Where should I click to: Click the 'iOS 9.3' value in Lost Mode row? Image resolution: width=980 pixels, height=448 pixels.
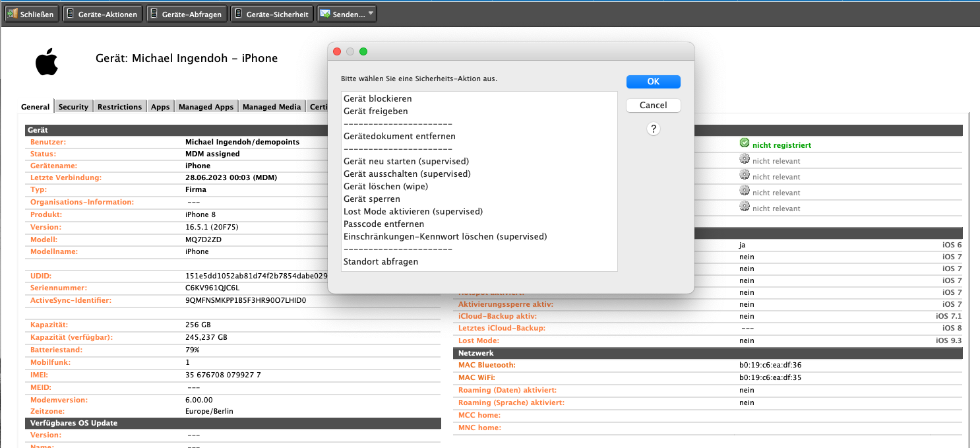point(949,340)
